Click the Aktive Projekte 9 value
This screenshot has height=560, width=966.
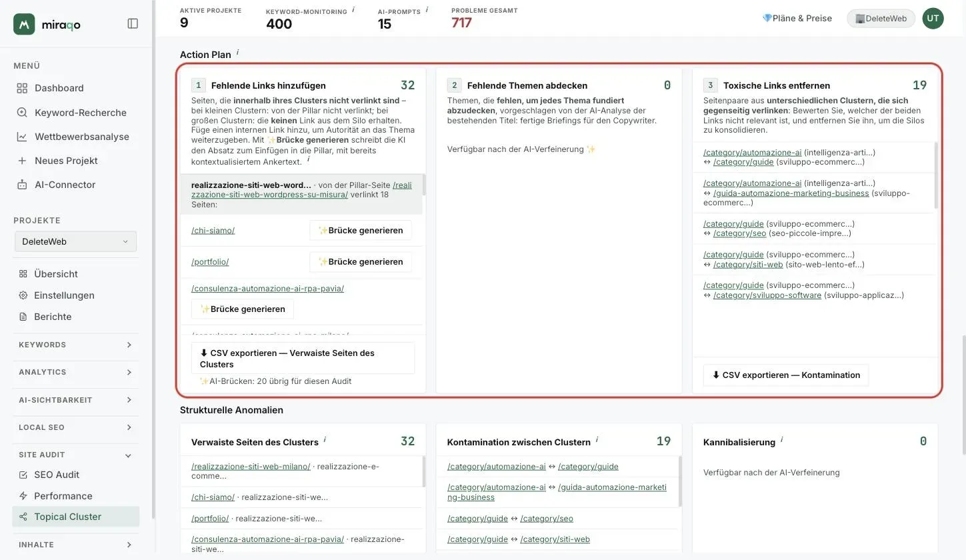click(x=184, y=23)
